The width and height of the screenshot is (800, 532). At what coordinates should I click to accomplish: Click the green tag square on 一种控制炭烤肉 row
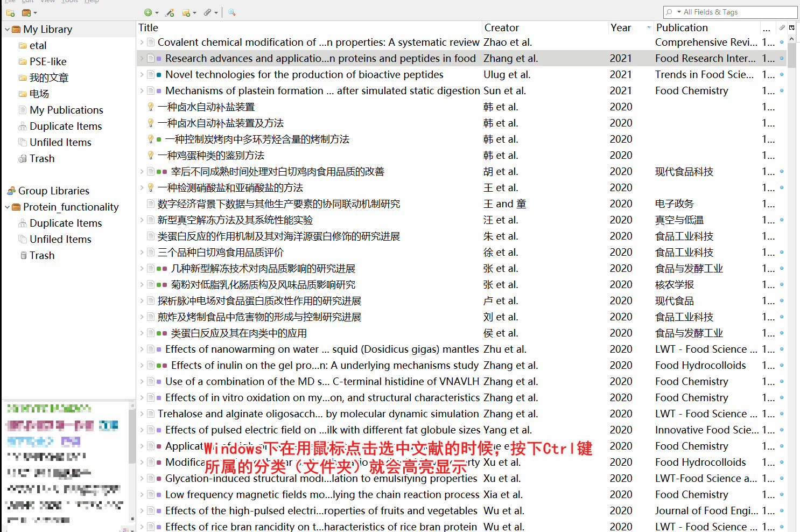(x=159, y=139)
